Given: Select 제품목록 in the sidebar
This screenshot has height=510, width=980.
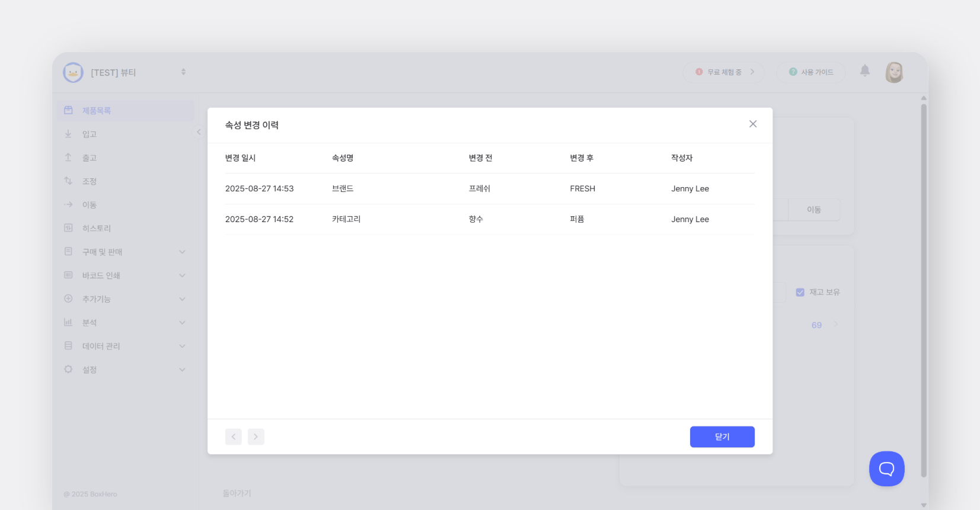Looking at the screenshot, I should pyautogui.click(x=126, y=111).
